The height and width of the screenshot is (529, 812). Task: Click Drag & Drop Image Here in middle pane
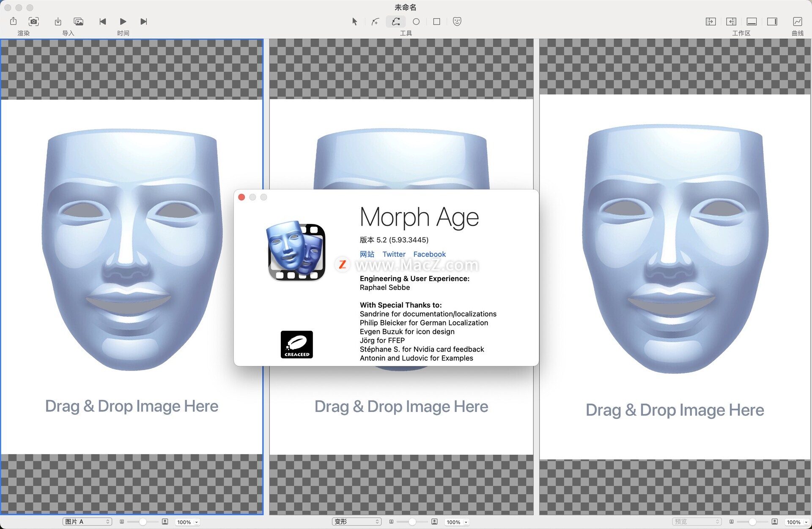coord(401,406)
